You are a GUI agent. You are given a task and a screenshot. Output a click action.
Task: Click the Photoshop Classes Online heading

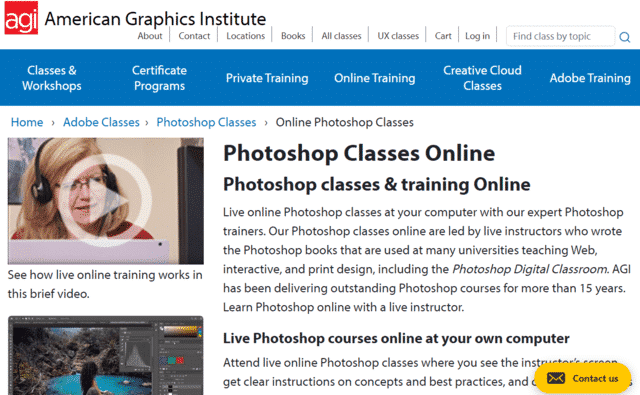point(359,153)
